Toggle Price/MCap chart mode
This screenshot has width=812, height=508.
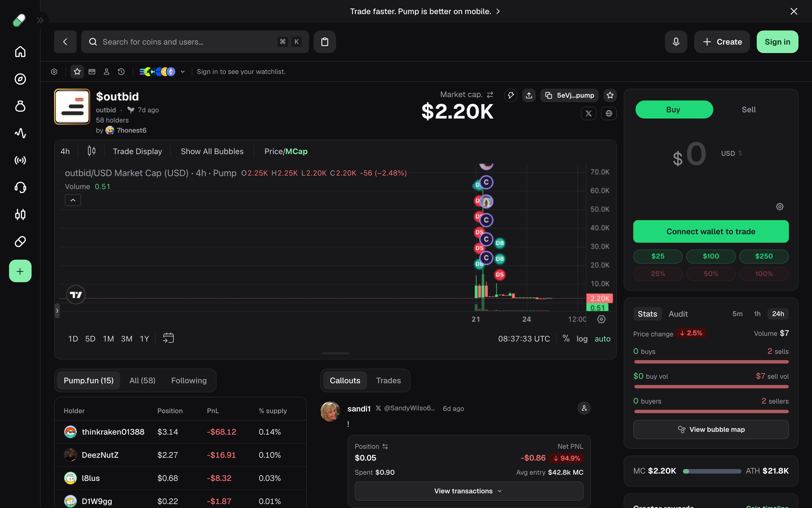(x=286, y=152)
